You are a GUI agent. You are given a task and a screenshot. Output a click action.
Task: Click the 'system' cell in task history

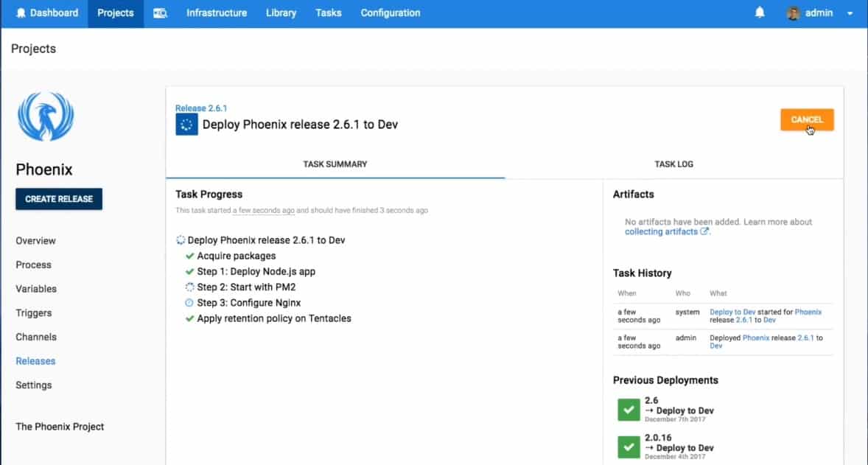687,312
